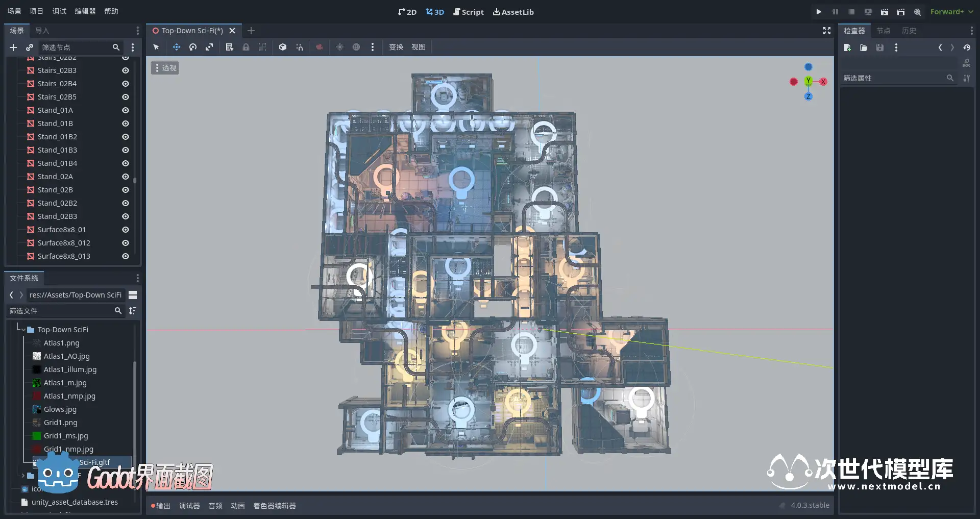Open the 调试 menu
This screenshot has width=980, height=519.
pyautogui.click(x=59, y=11)
